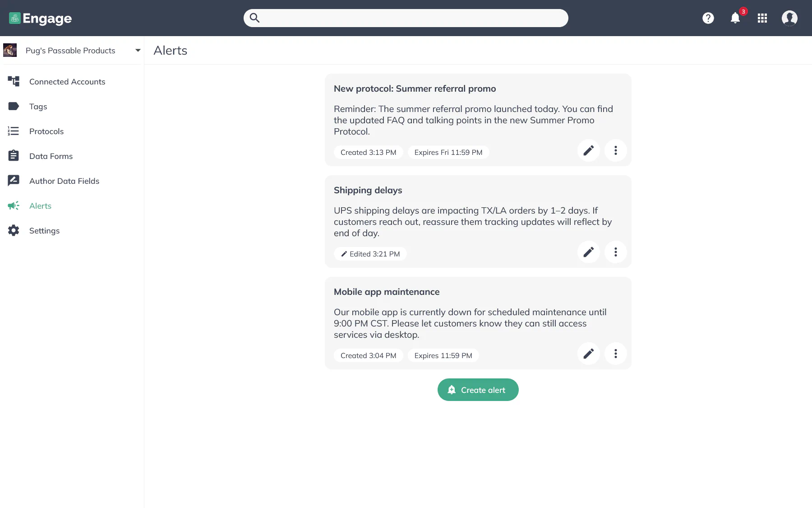Open the Protocols section
Image resolution: width=812 pixels, height=508 pixels.
pyautogui.click(x=46, y=131)
